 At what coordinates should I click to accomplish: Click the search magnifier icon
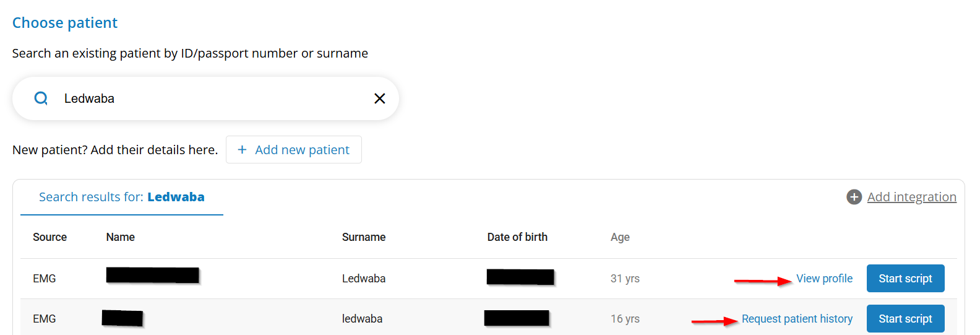pos(41,98)
